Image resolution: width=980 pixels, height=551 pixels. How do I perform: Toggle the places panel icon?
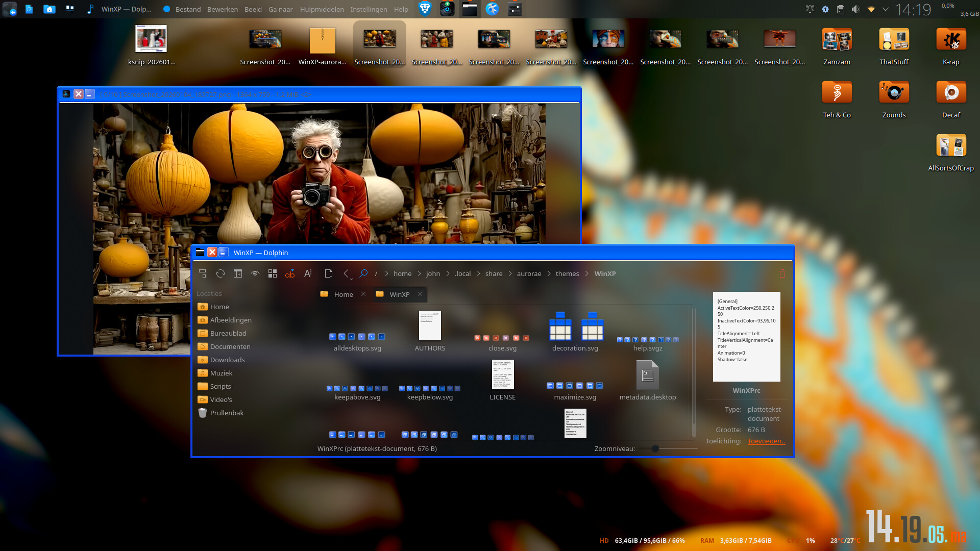pos(203,273)
